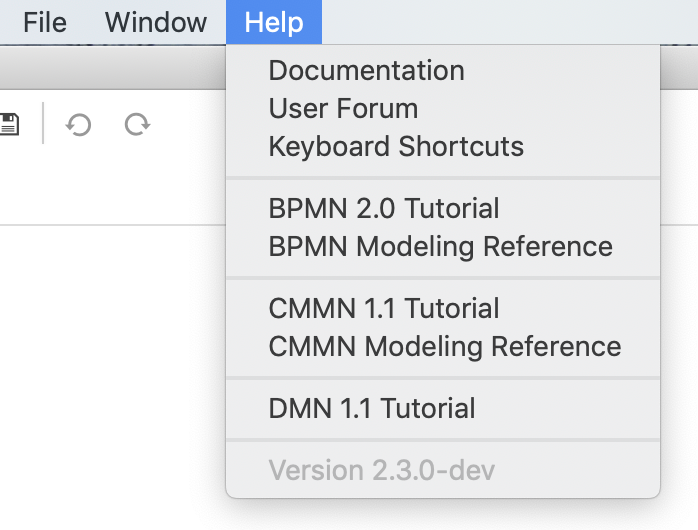Click the Save diagram floppy disk icon

coord(9,124)
